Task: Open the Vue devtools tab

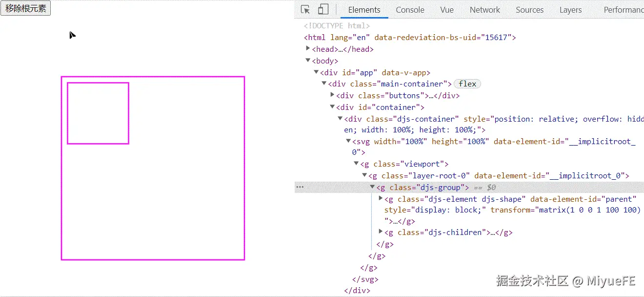Action: click(x=446, y=9)
